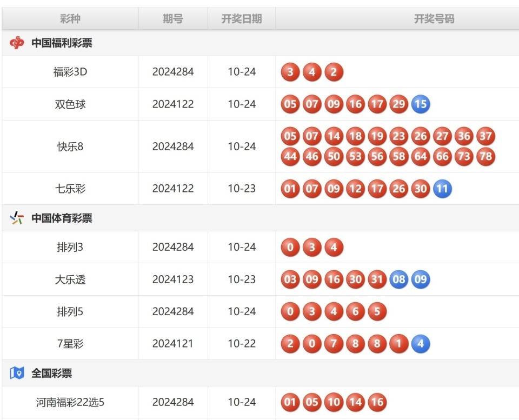Open the 大乐透 lottery link
The height and width of the screenshot is (420, 519).
coord(70,279)
